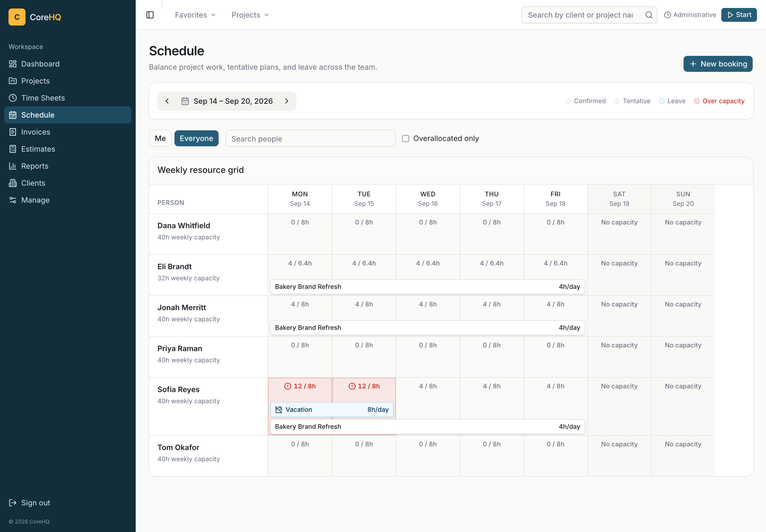The width and height of the screenshot is (766, 532).
Task: Click the search magnifier icon
Action: 649,15
